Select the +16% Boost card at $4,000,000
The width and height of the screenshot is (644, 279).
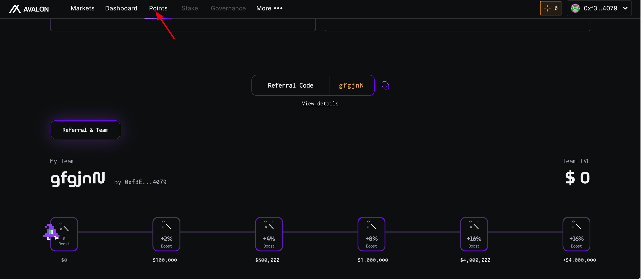pos(474,234)
